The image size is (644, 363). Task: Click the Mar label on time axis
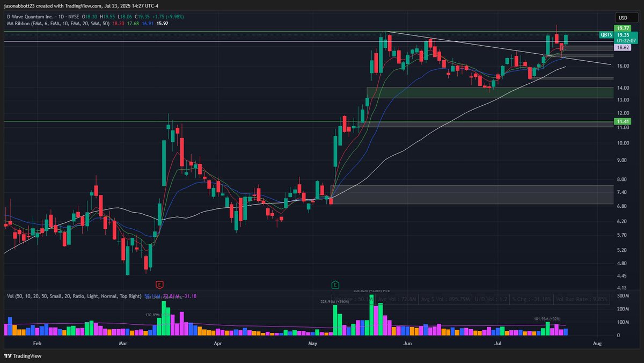click(x=123, y=342)
